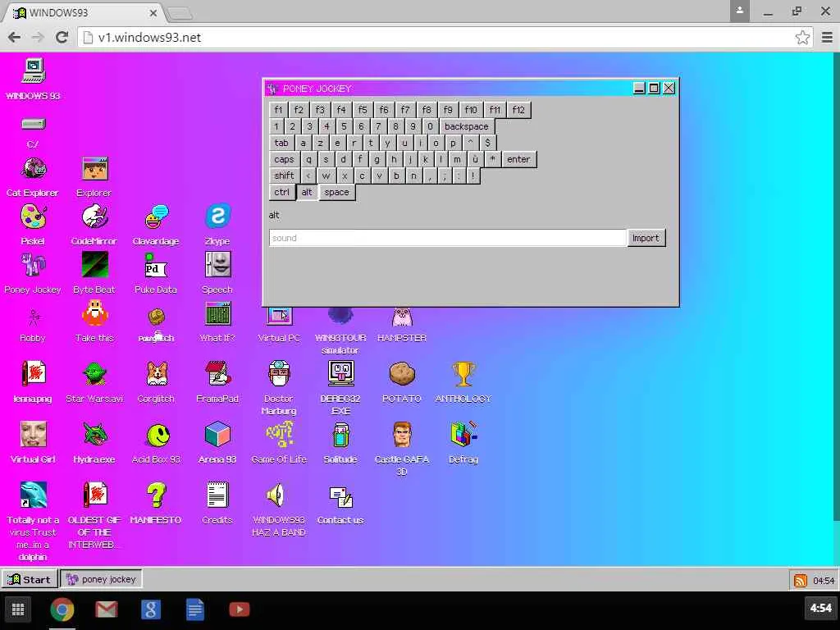Open lenna.png file icon

33,373
